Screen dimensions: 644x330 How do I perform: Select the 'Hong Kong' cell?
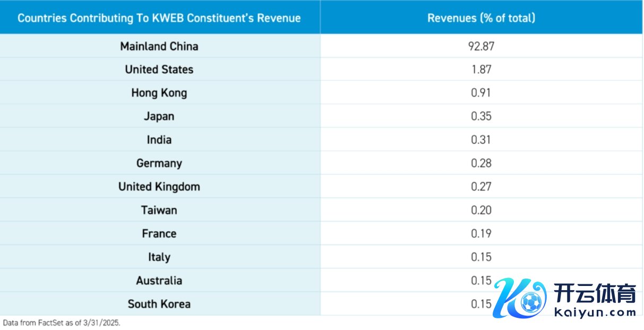pyautogui.click(x=159, y=93)
